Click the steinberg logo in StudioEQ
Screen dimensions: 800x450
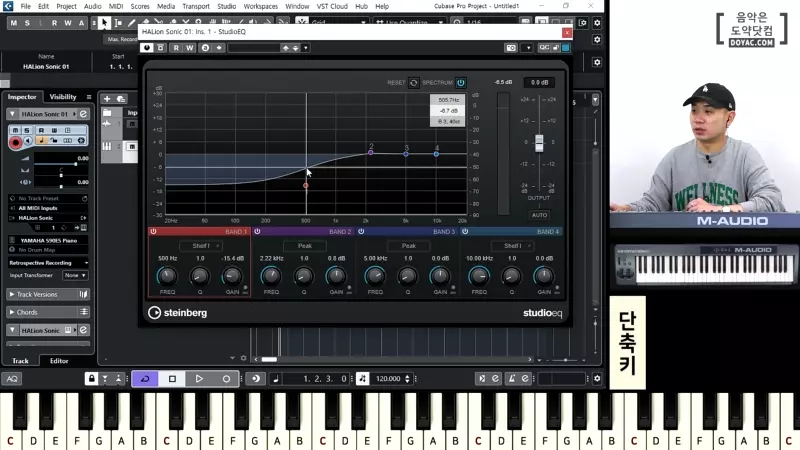[x=178, y=313]
